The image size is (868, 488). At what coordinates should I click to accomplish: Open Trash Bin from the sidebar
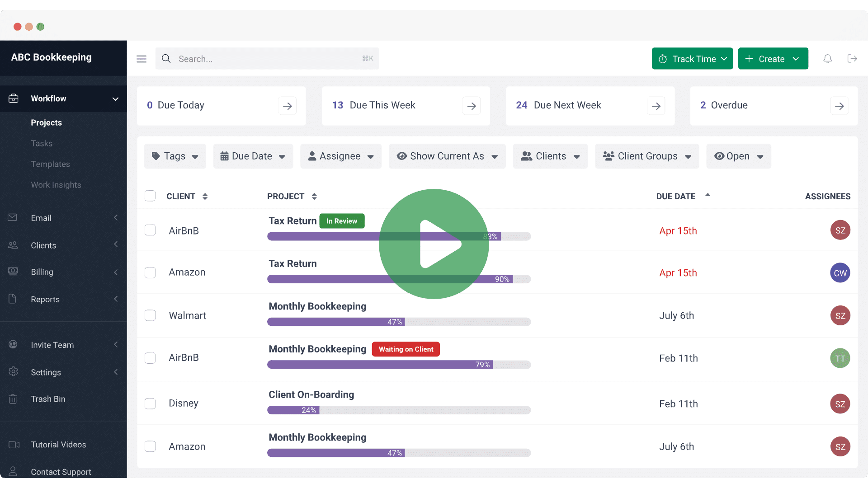tap(48, 399)
